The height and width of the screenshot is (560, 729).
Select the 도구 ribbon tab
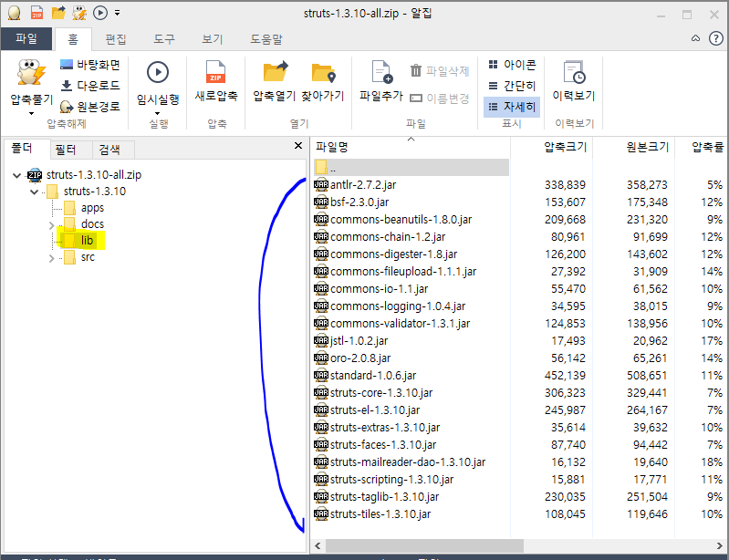(164, 39)
